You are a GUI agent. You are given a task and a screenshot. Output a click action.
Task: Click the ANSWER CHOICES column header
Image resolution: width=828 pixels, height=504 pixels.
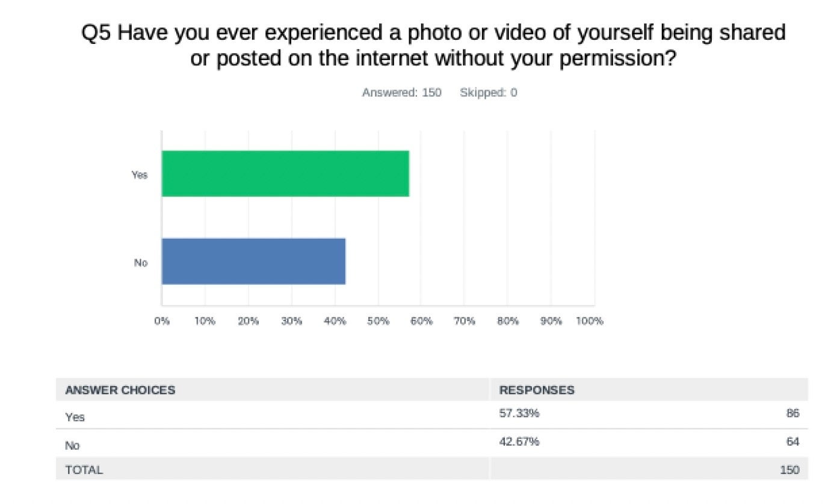(120, 390)
